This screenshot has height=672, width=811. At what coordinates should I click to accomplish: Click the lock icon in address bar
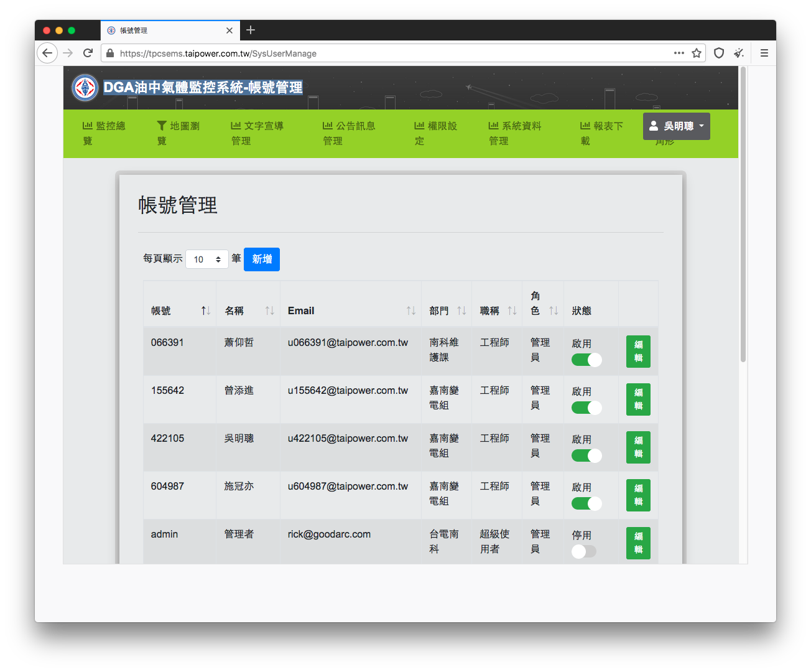point(110,54)
